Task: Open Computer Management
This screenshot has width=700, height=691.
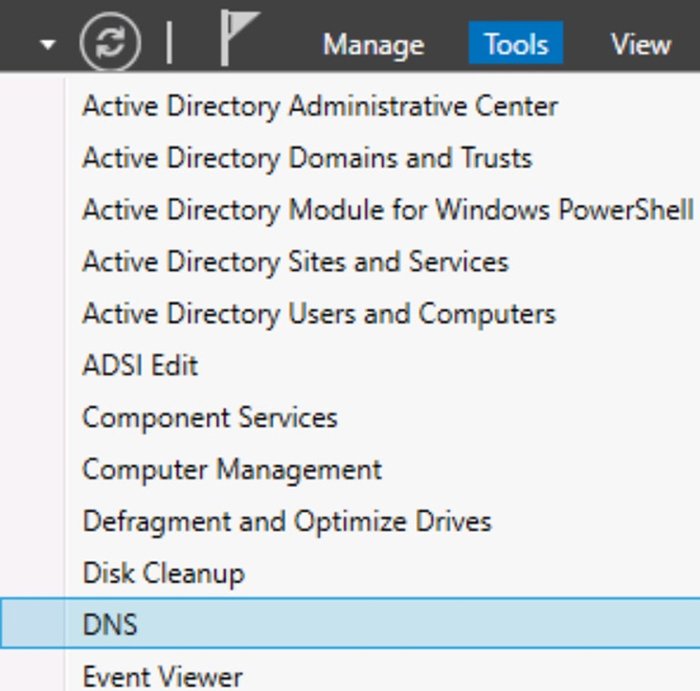Action: 232,470
